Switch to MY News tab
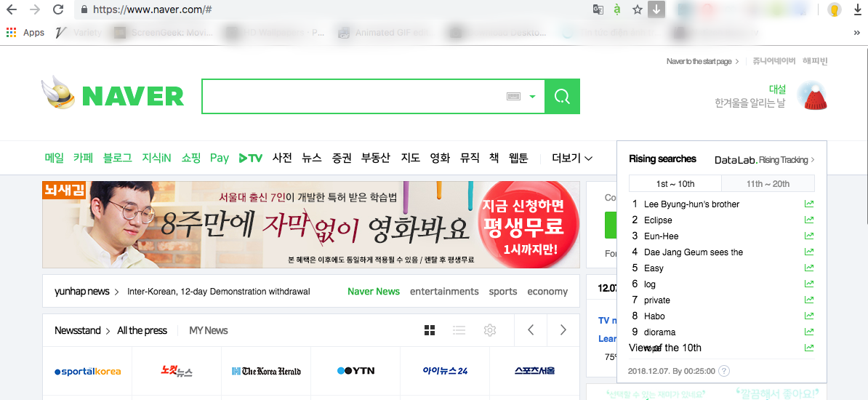868x400 pixels. tap(209, 330)
